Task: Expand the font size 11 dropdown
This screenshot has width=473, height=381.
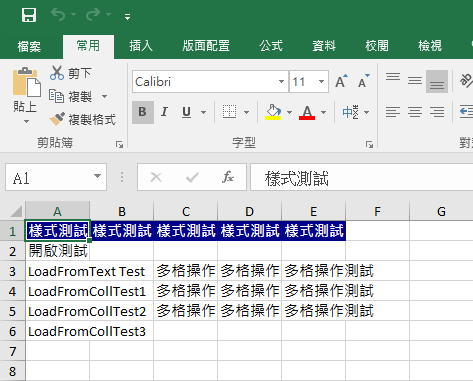Action: pyautogui.click(x=321, y=81)
